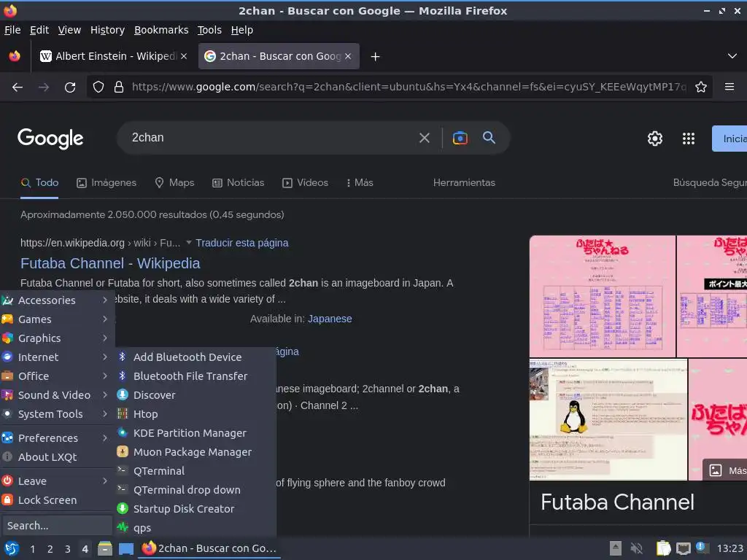Submit search with magnifying glass icon

489,138
